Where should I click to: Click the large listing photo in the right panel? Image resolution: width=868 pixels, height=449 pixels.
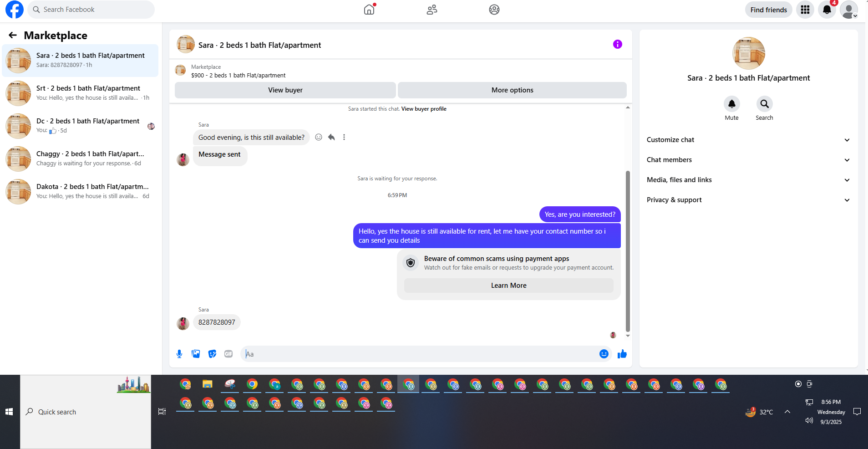(x=749, y=53)
